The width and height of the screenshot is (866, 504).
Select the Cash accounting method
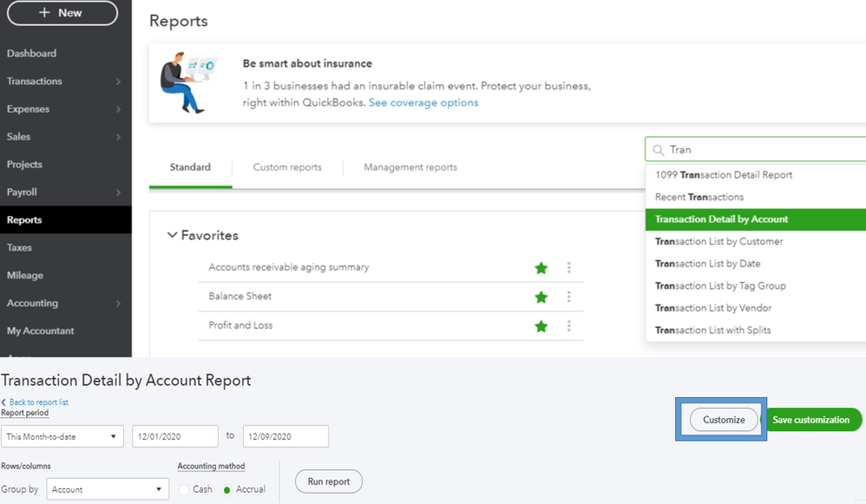184,489
